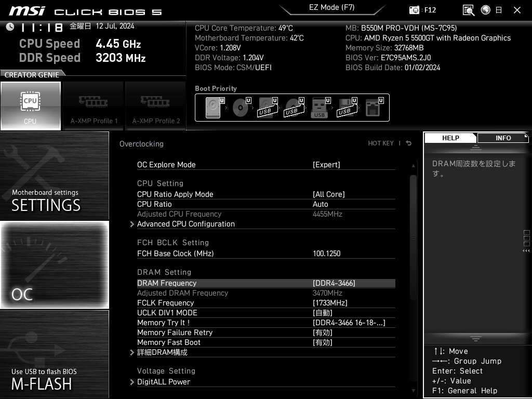Image resolution: width=532 pixels, height=399 pixels.
Task: Select the USB hard disk boot icon
Action: click(x=268, y=108)
